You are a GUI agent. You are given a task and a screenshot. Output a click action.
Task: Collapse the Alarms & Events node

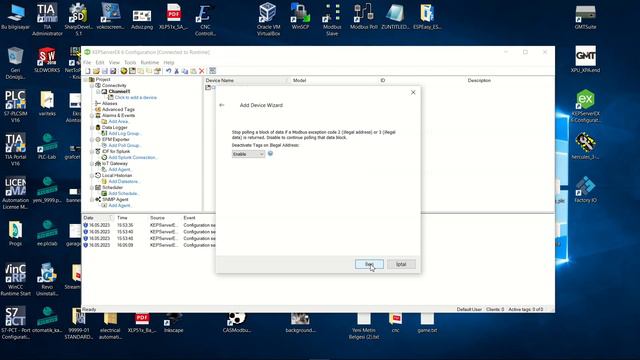(92, 116)
